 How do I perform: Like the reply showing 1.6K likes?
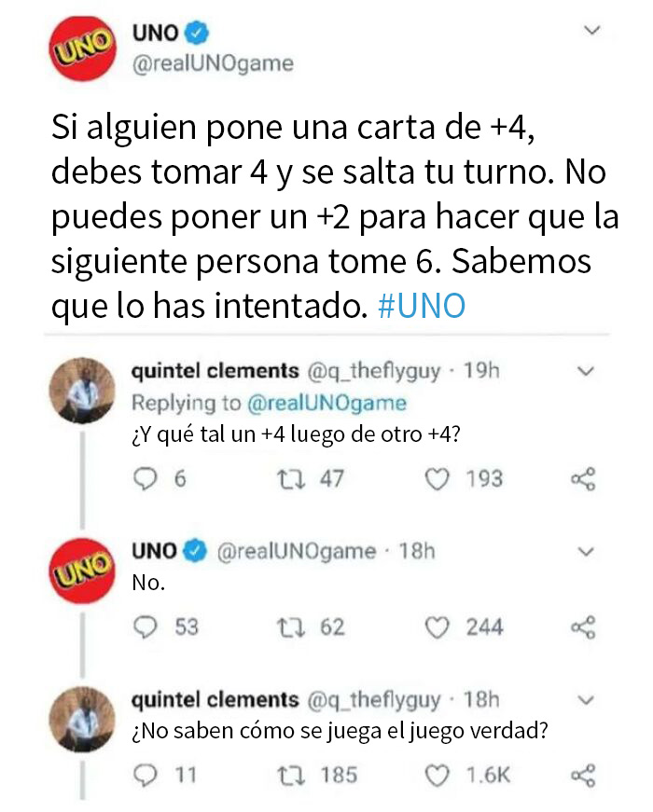[438, 774]
